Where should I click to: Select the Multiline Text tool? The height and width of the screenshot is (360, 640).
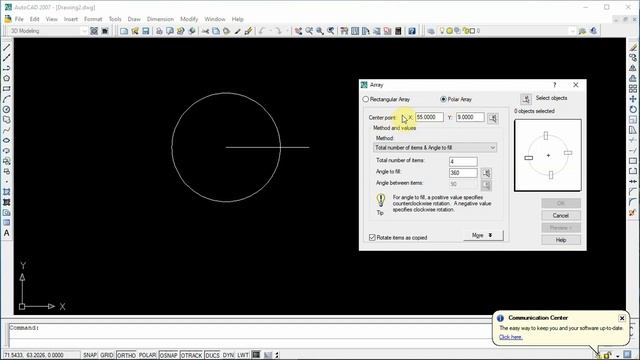(7, 233)
